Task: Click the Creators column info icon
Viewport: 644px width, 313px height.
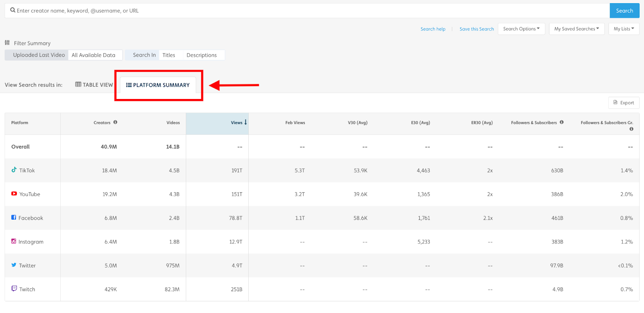Action: pyautogui.click(x=115, y=122)
